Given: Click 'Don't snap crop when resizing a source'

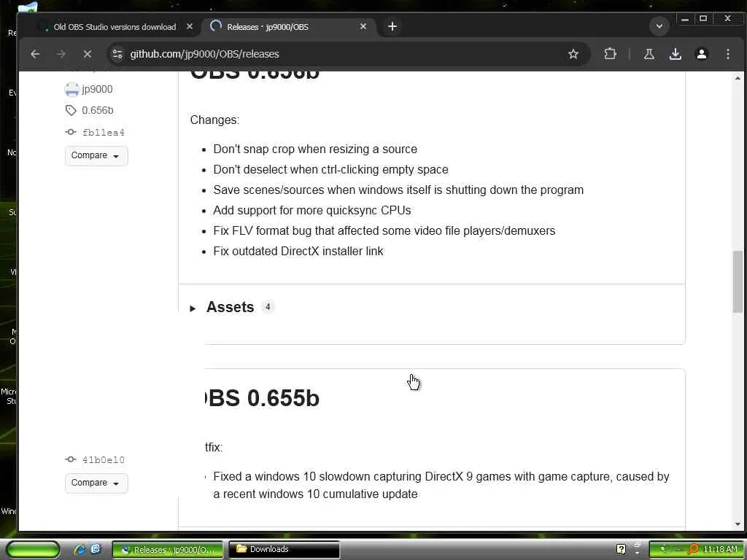Looking at the screenshot, I should 315,149.
